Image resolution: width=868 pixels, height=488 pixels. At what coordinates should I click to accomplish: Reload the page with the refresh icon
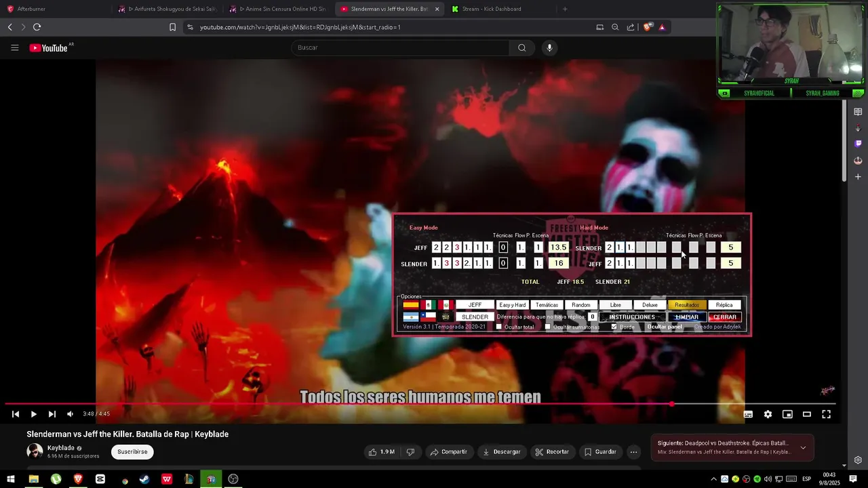pyautogui.click(x=37, y=27)
